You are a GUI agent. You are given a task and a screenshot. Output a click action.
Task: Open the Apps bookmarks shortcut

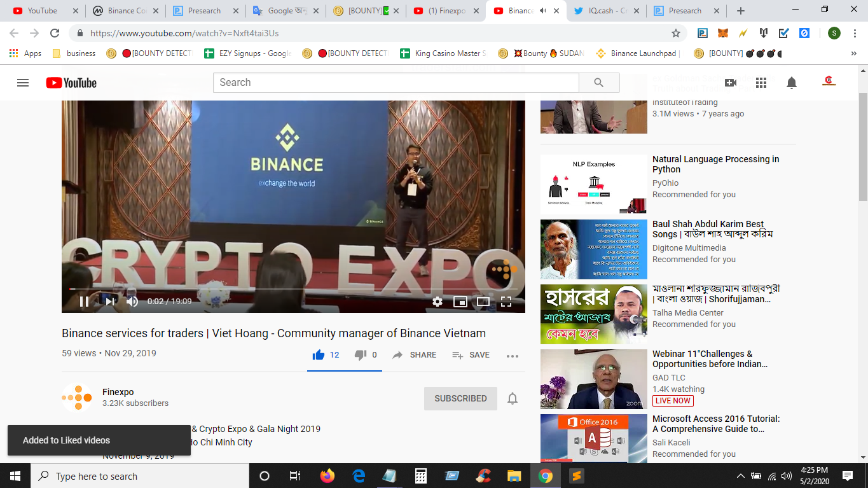[x=25, y=53]
